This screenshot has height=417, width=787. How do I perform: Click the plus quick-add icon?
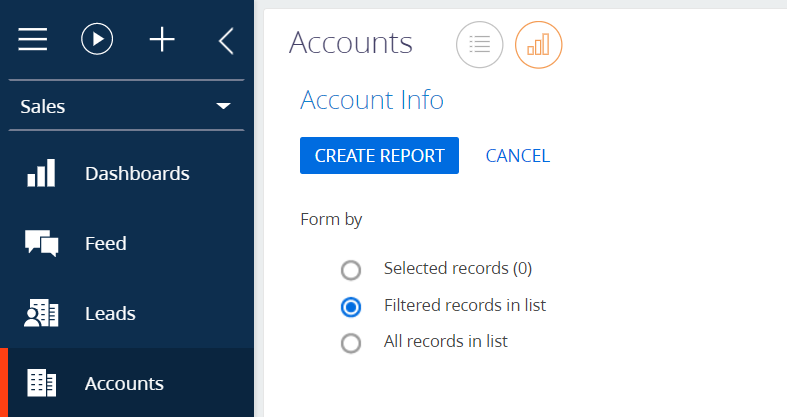[162, 40]
